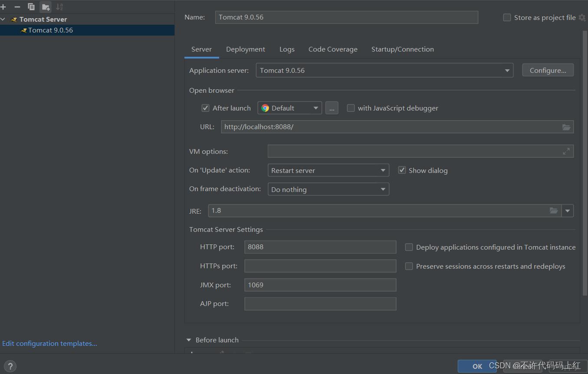Uncheck the After launch checkbox
This screenshot has width=588, height=374.
tap(206, 108)
